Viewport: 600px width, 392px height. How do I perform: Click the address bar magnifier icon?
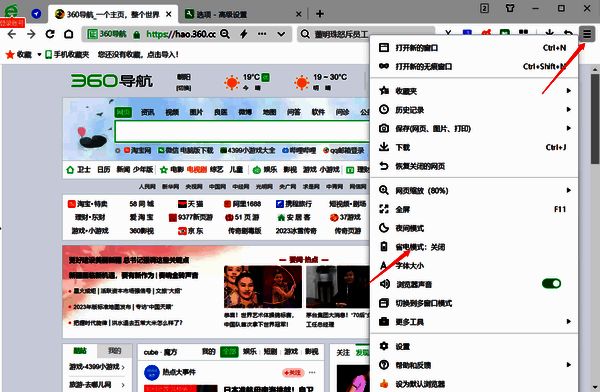(x=225, y=34)
